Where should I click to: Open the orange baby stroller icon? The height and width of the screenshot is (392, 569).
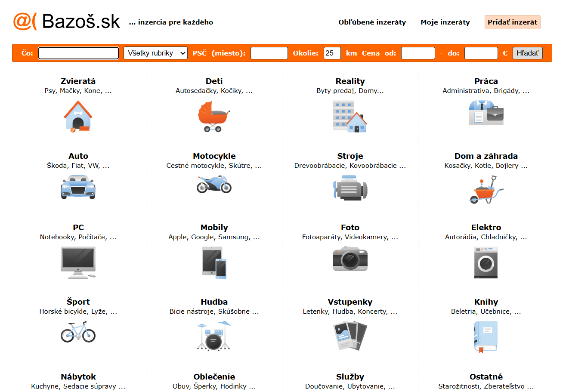(214, 117)
